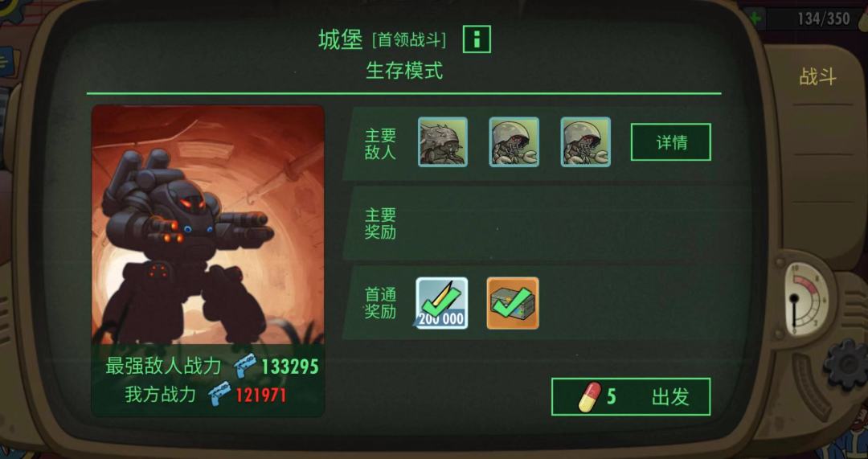This screenshot has height=459, width=868.
Task: Select the second mirelurk enemy portrait
Action: 514,141
